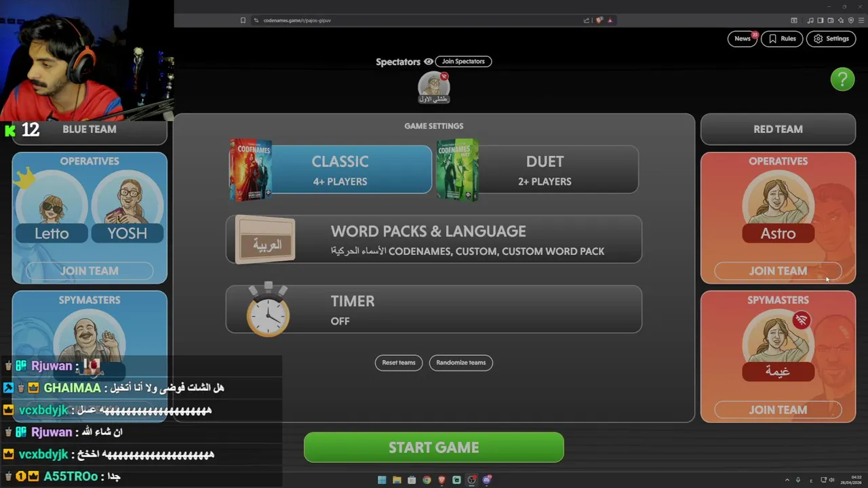Viewport: 868px width, 488px height.
Task: Click the Brave Rewards triangle icon
Action: coord(610,20)
